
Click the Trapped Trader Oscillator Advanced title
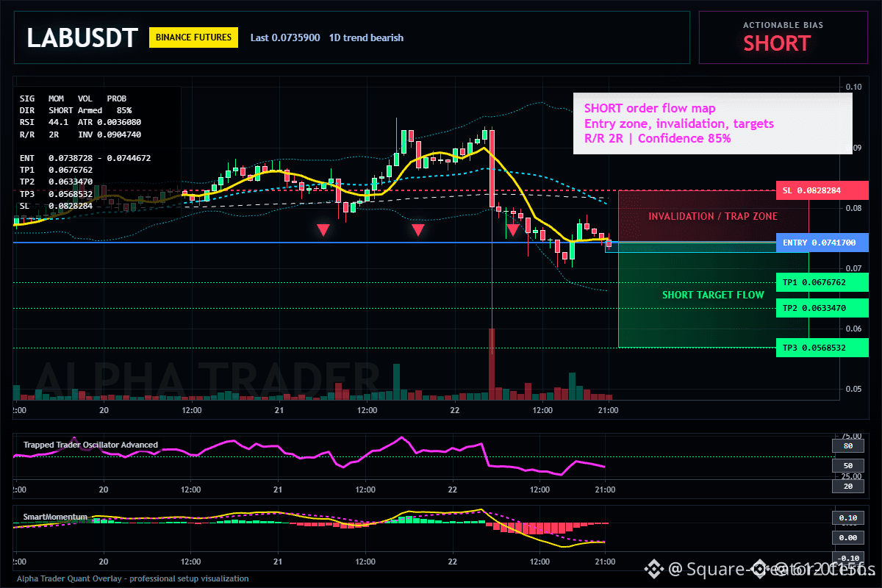click(90, 445)
